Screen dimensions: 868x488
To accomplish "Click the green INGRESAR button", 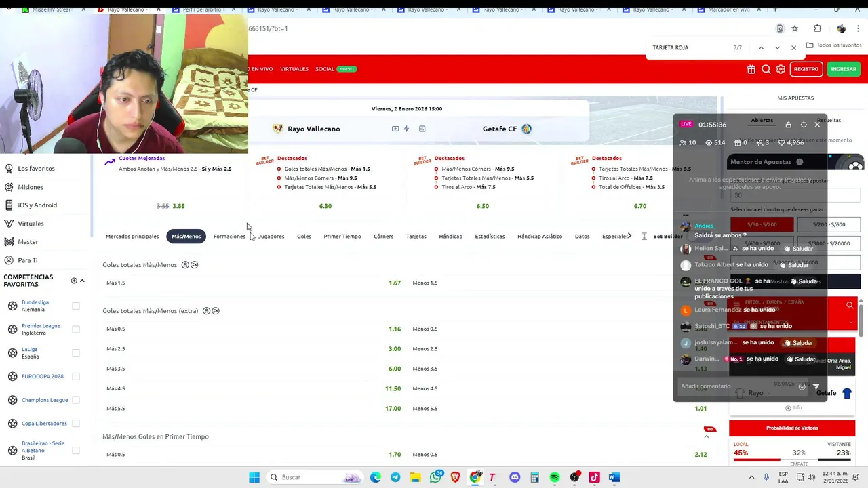I will pyautogui.click(x=844, y=69).
